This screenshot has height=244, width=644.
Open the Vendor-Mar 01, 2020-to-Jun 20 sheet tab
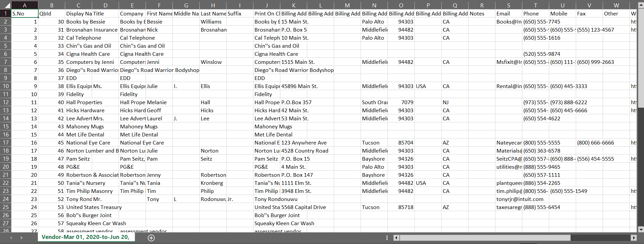(x=86, y=237)
